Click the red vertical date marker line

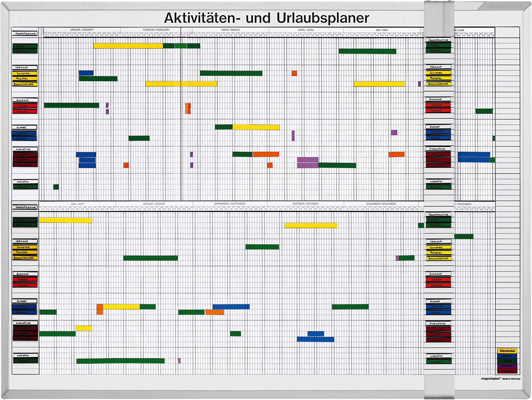(x=181, y=123)
